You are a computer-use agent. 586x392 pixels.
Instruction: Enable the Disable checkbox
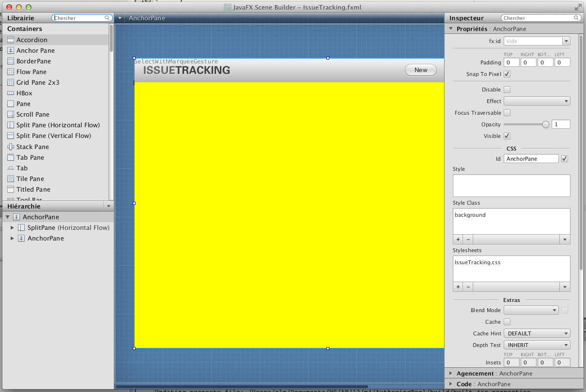507,90
